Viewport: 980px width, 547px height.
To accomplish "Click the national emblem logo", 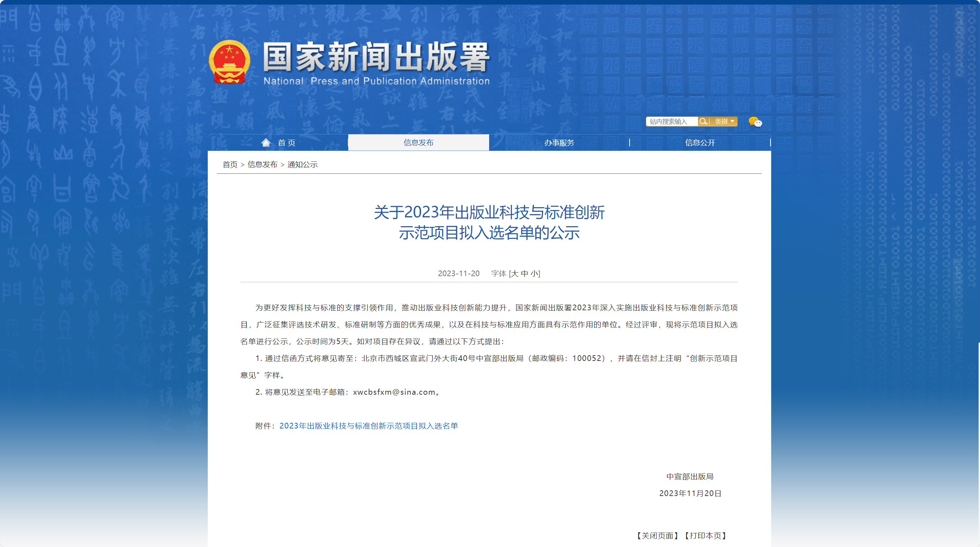I will [229, 62].
